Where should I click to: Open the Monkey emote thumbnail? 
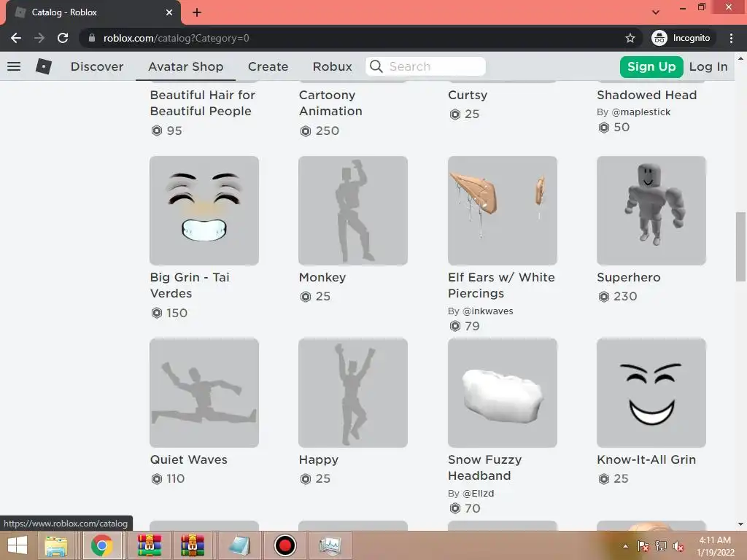[x=353, y=211]
